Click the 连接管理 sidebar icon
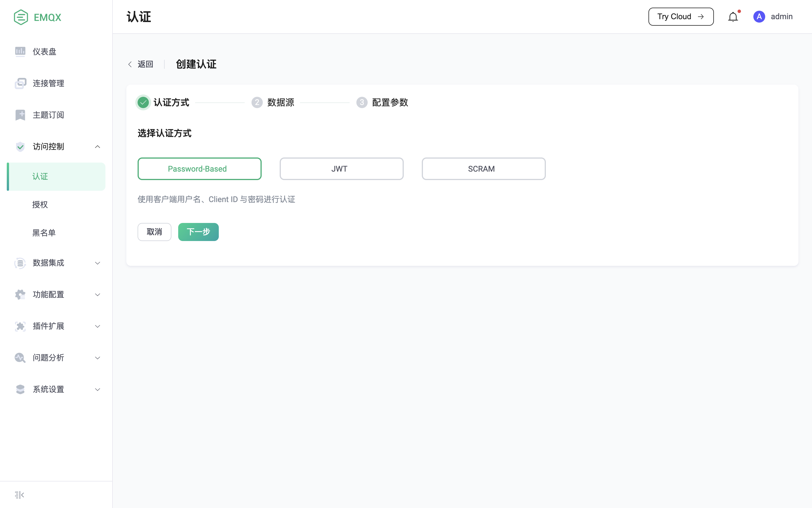The height and width of the screenshot is (508, 812). pyautogui.click(x=20, y=83)
